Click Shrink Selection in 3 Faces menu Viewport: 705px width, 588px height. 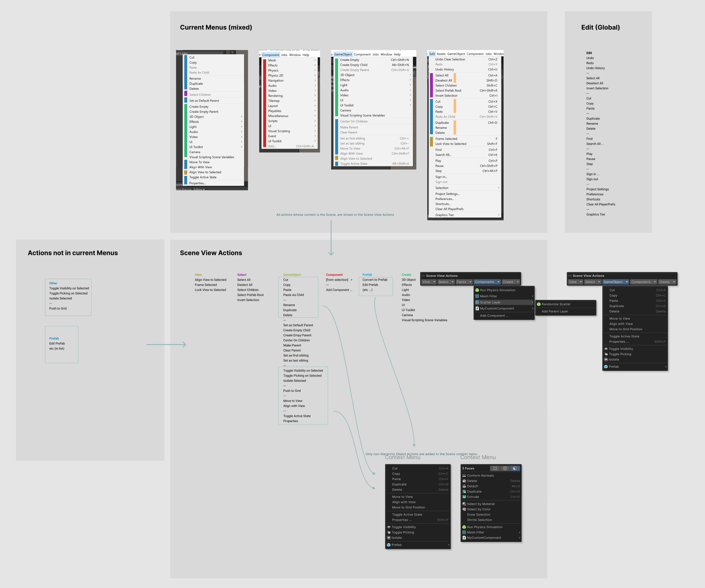tap(479, 520)
